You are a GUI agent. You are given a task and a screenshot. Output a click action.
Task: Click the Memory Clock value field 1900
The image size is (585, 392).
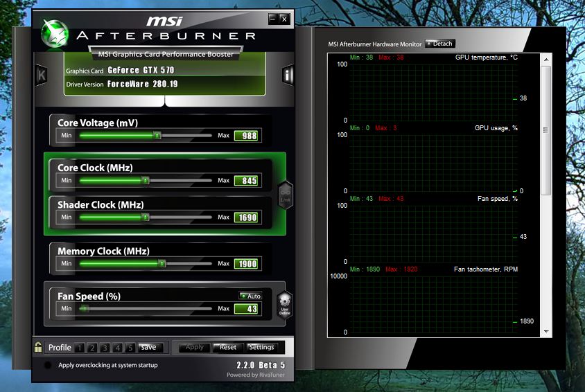tap(246, 264)
